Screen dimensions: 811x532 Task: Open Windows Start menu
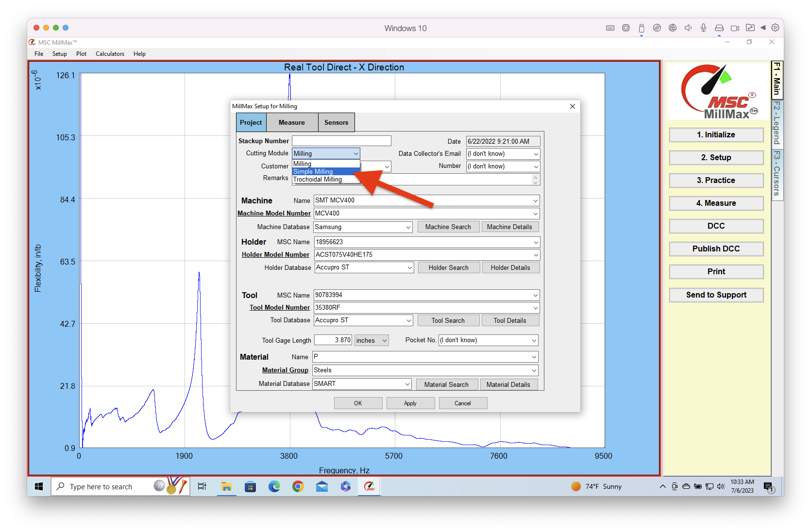point(39,486)
